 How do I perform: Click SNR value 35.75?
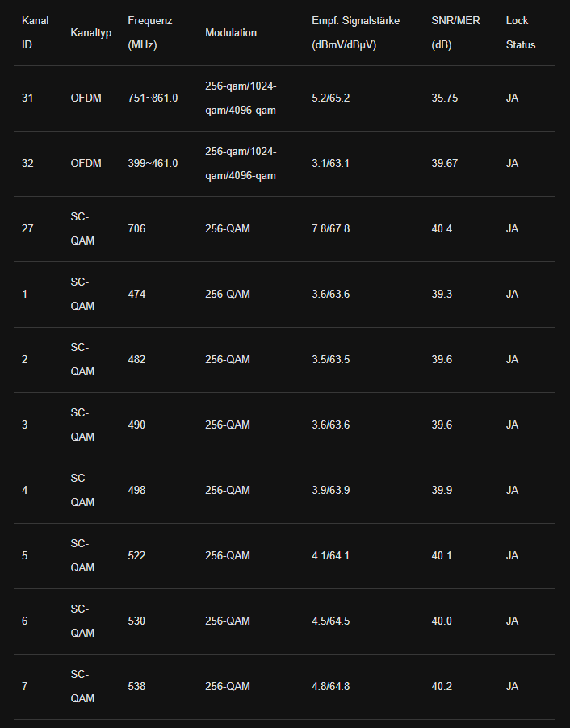[x=444, y=98]
